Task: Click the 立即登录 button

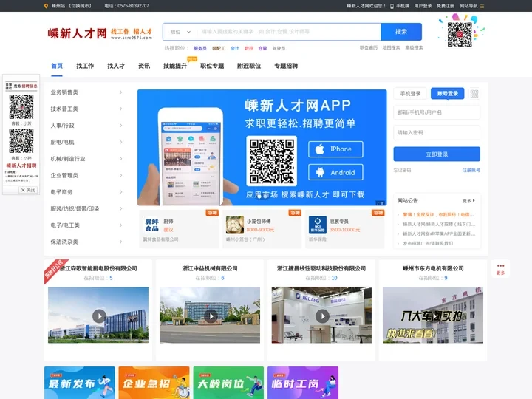Action: click(437, 154)
